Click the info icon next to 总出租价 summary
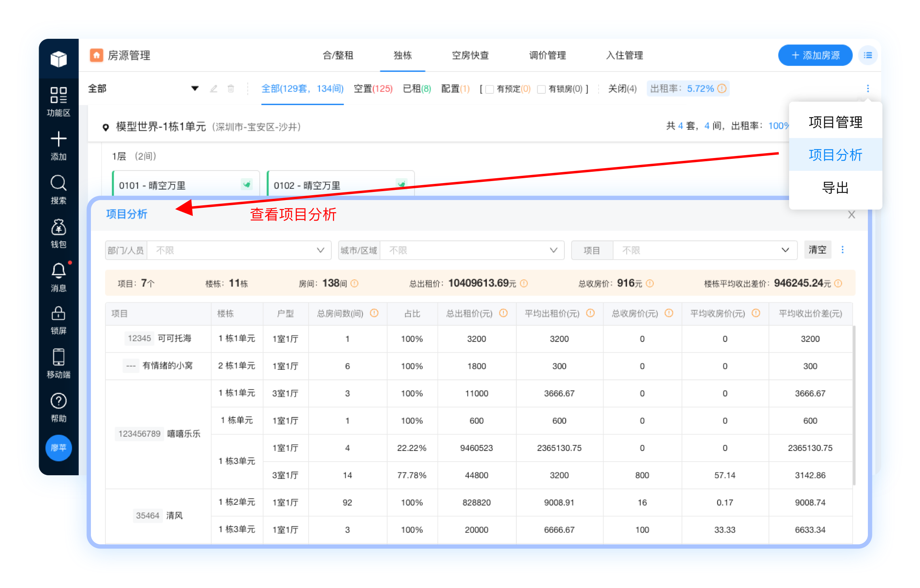 point(524,283)
